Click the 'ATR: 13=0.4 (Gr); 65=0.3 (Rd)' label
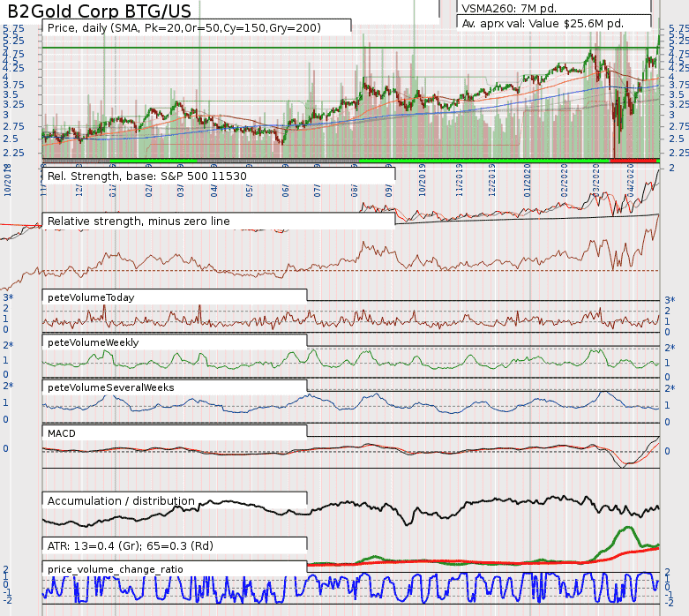This screenshot has height=616, width=689. pos(130,545)
